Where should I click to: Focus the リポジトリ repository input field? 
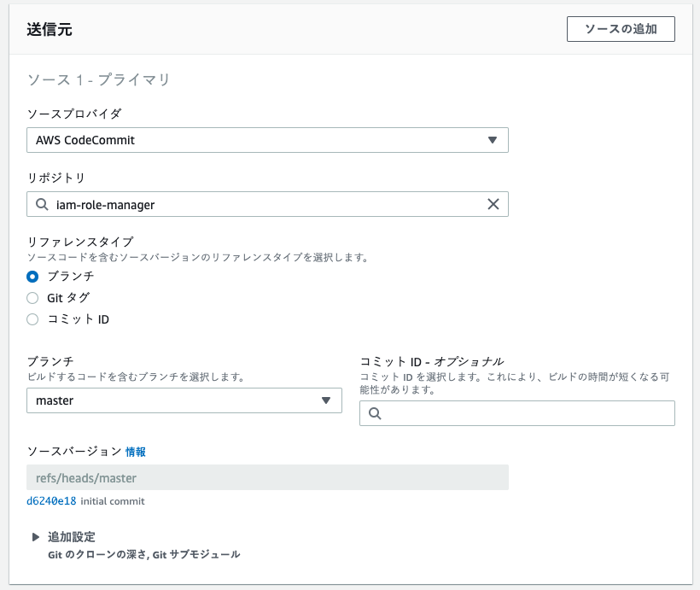[256, 204]
